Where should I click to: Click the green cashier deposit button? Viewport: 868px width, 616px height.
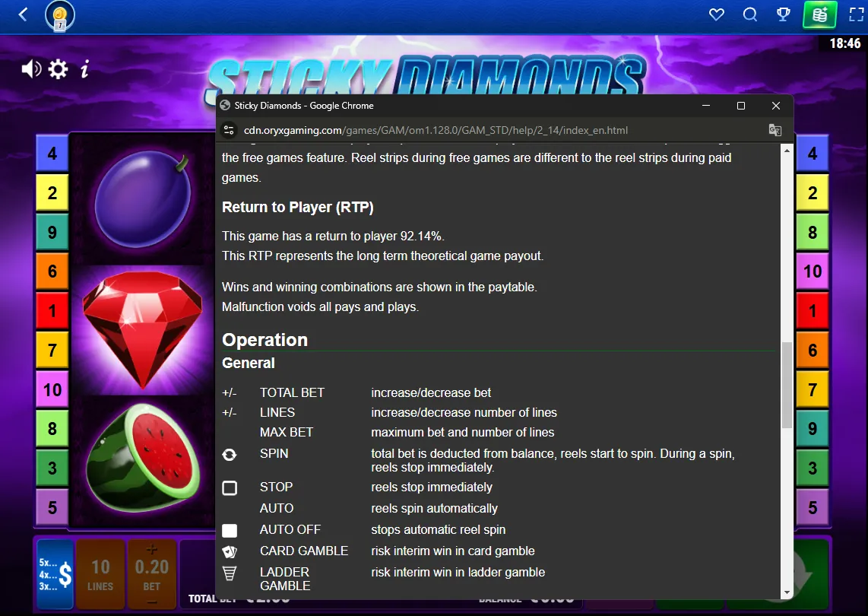pos(819,14)
